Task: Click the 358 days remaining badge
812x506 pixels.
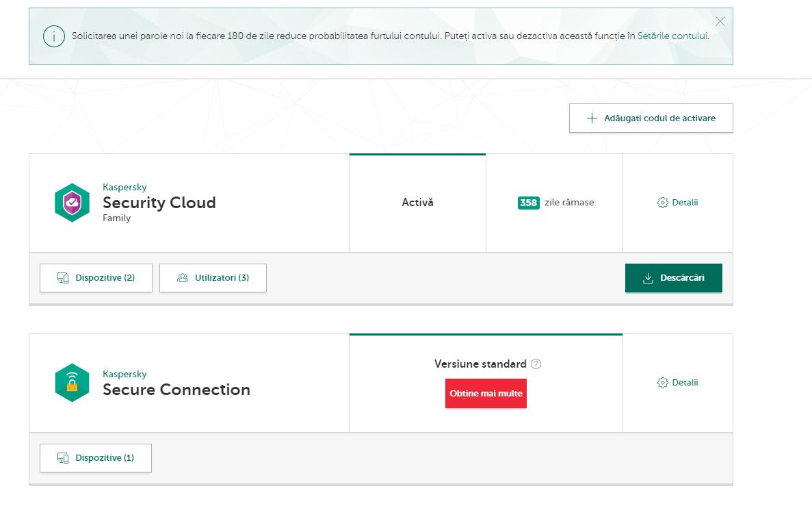Action: (x=528, y=203)
